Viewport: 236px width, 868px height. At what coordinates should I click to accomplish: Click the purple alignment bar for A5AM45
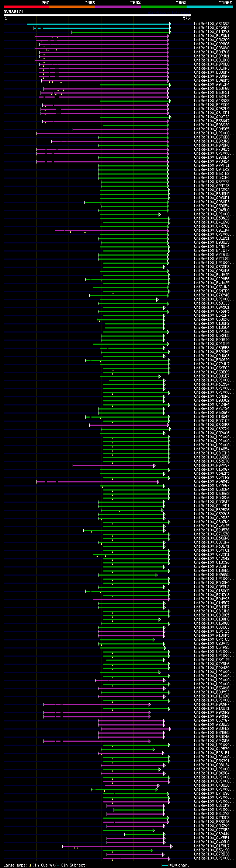pyautogui.click(x=98, y=482)
